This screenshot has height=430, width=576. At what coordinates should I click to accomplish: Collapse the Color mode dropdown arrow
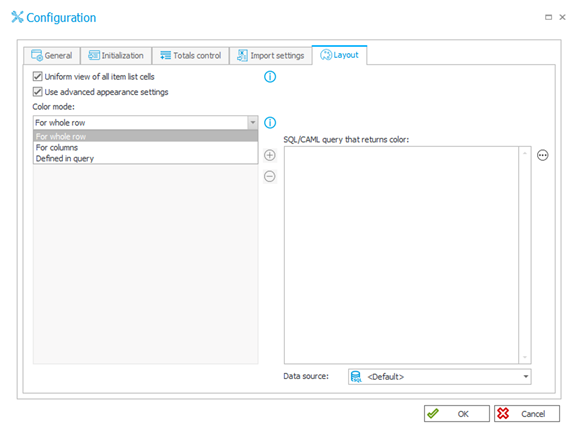[x=253, y=123]
